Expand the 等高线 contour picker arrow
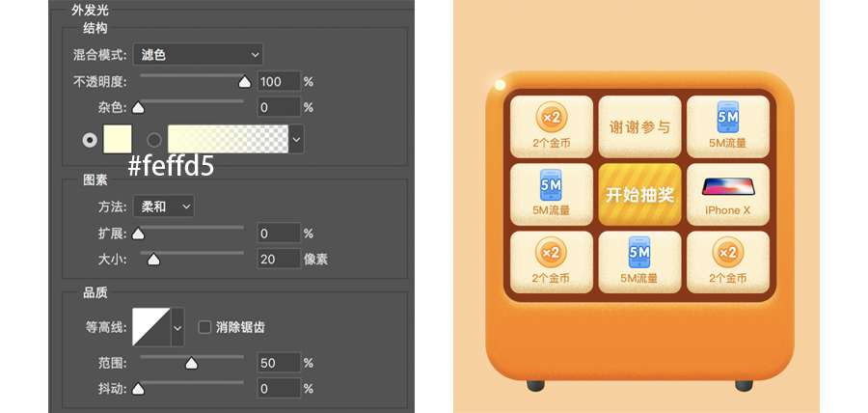The height and width of the screenshot is (413, 868). click(x=177, y=327)
